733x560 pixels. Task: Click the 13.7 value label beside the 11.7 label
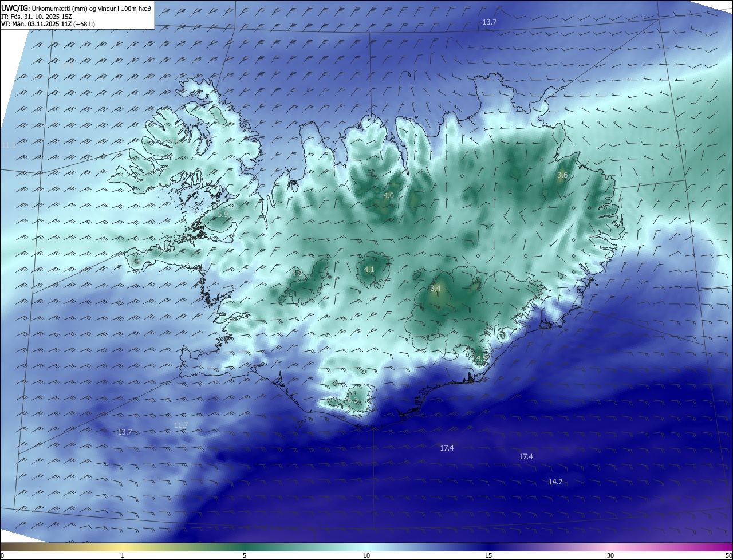(x=124, y=432)
